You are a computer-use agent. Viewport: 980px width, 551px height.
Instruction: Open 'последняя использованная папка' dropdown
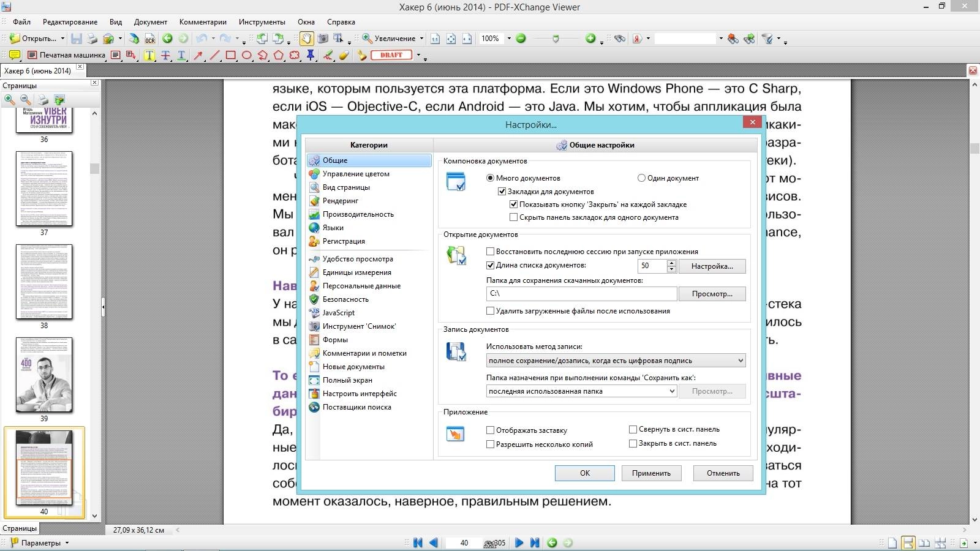click(581, 391)
